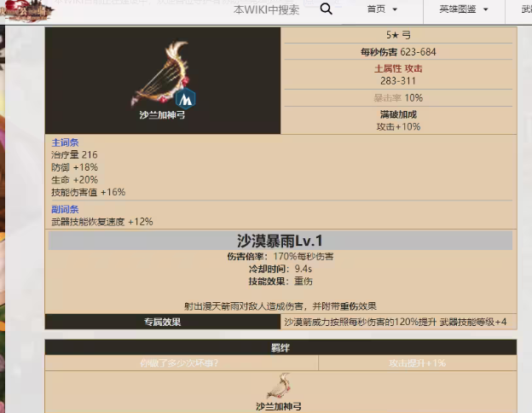Click the 专属效果 header cell

(x=163, y=322)
